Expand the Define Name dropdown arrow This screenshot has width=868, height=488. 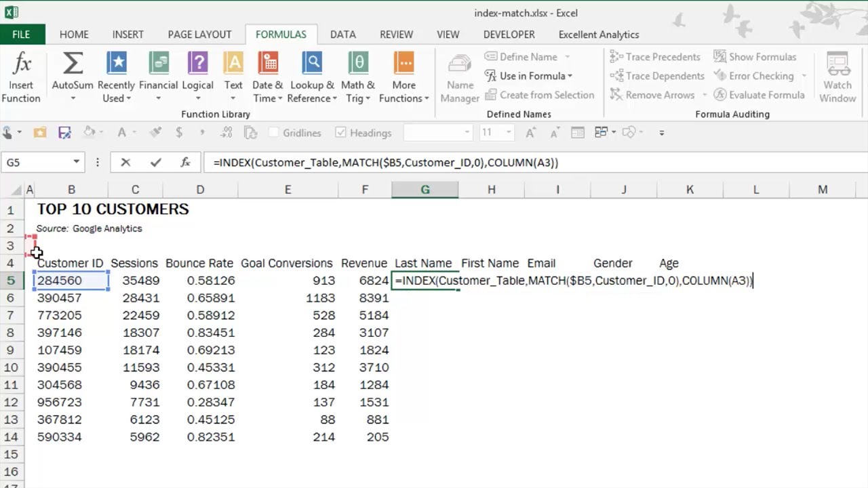(x=568, y=57)
